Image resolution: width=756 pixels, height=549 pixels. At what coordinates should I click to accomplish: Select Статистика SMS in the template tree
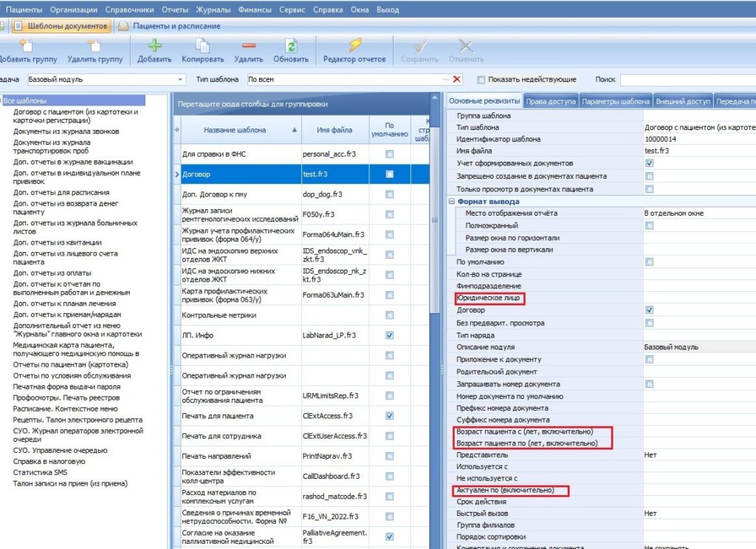click(x=40, y=472)
